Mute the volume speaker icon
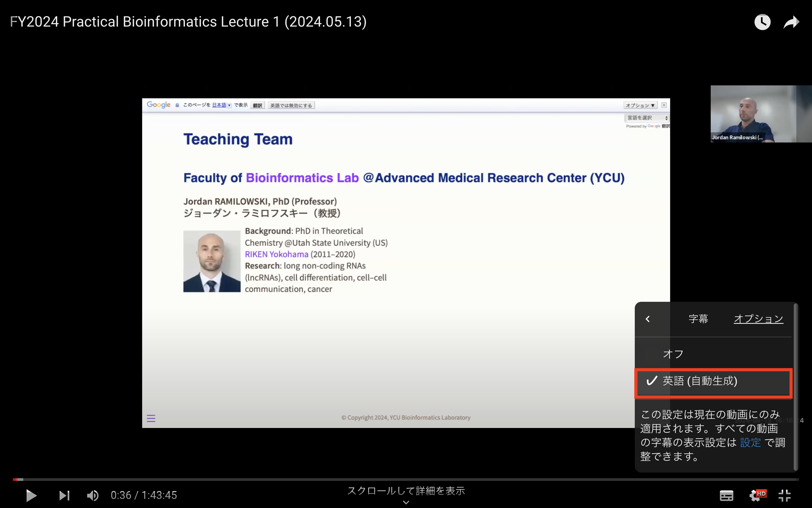 tap(93, 495)
